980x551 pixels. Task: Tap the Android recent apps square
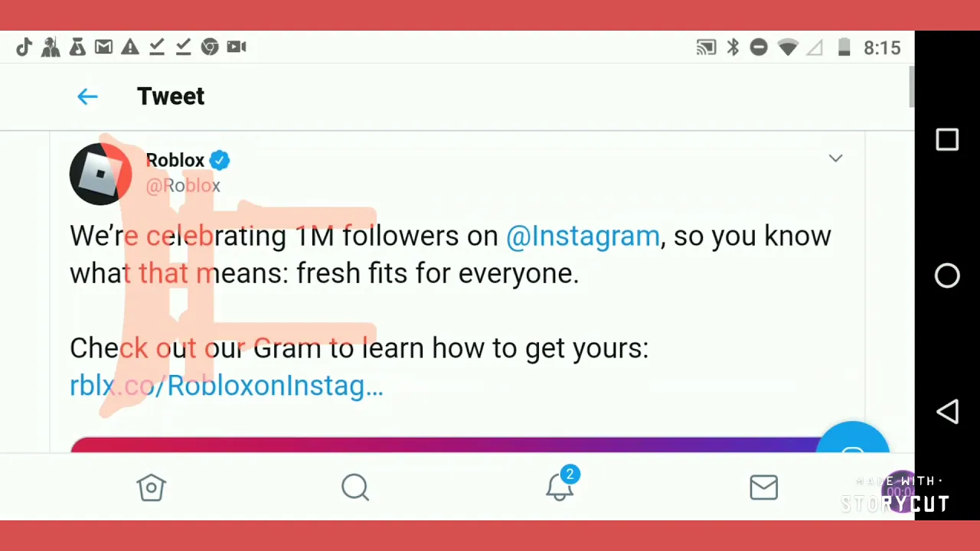tap(947, 140)
